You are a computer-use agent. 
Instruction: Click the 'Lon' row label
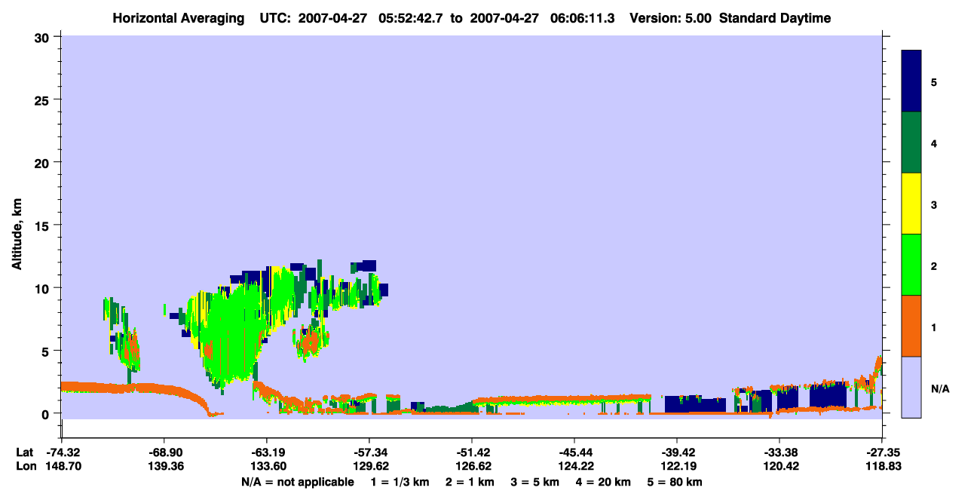point(25,466)
